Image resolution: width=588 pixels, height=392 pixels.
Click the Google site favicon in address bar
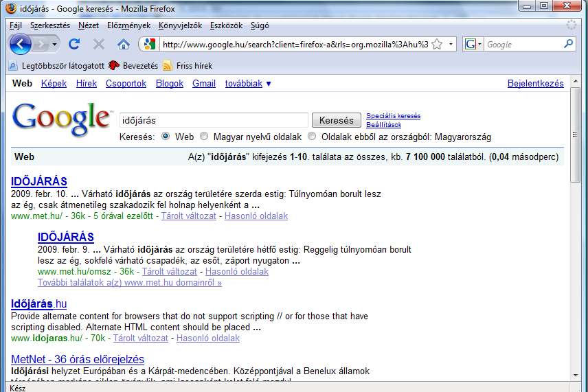(x=149, y=44)
